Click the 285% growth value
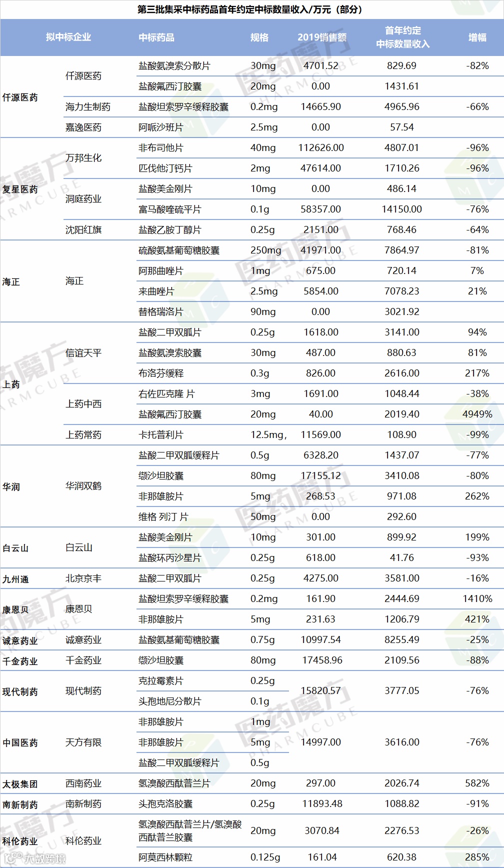The width and height of the screenshot is (504, 868). tap(477, 857)
